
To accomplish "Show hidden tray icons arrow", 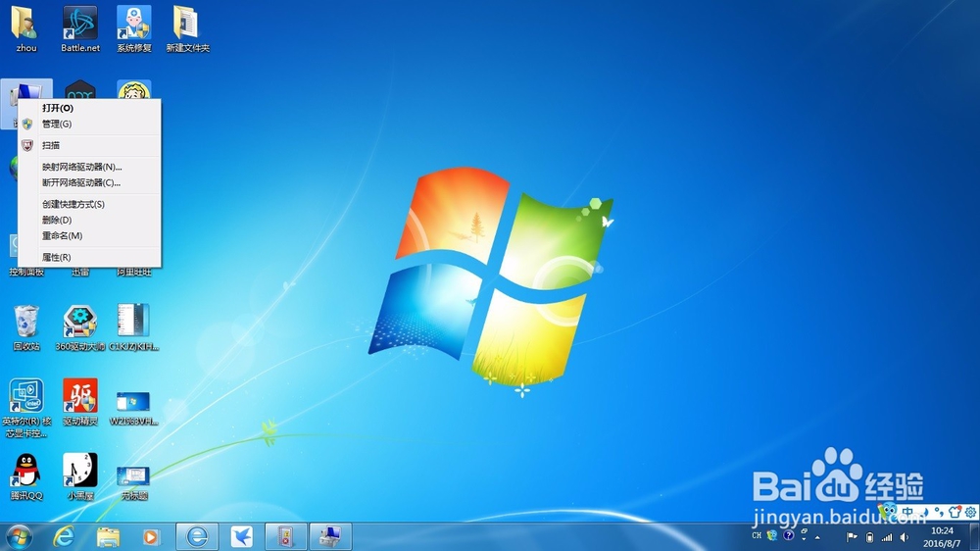I will click(817, 537).
